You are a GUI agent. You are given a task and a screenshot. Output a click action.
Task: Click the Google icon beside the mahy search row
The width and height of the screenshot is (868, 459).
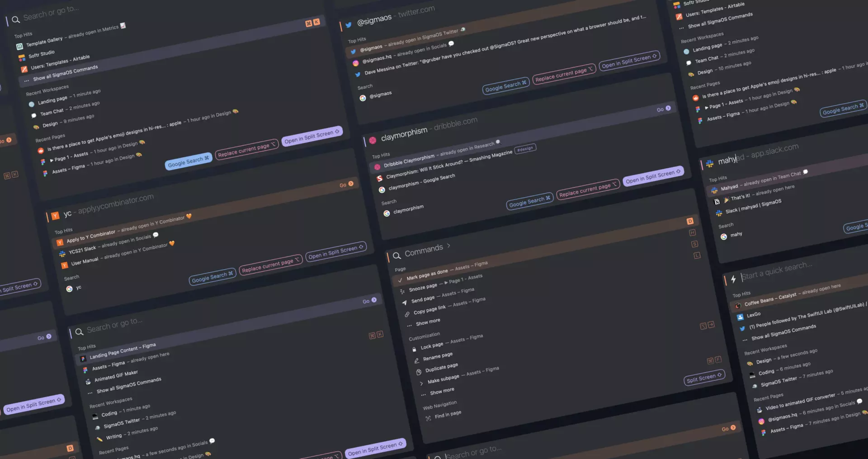pyautogui.click(x=724, y=237)
